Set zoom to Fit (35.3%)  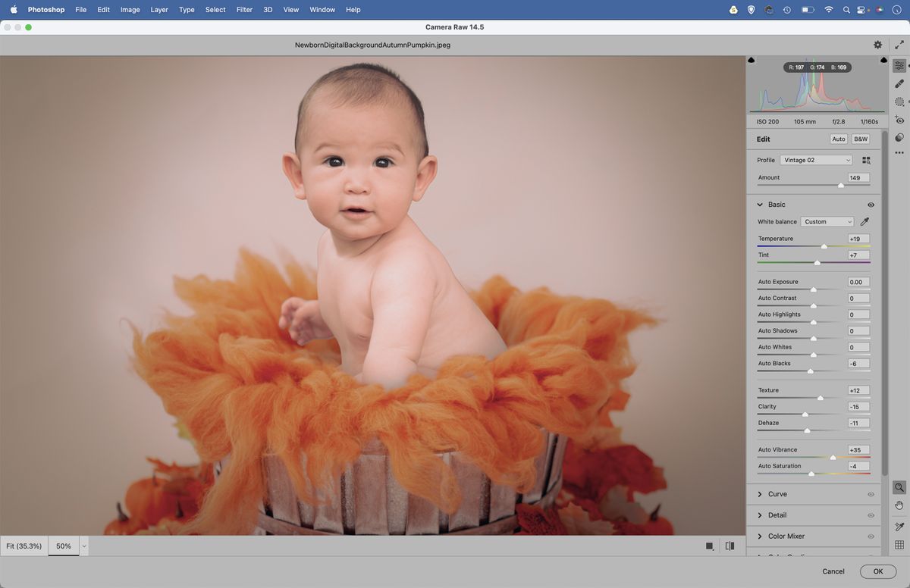point(24,546)
